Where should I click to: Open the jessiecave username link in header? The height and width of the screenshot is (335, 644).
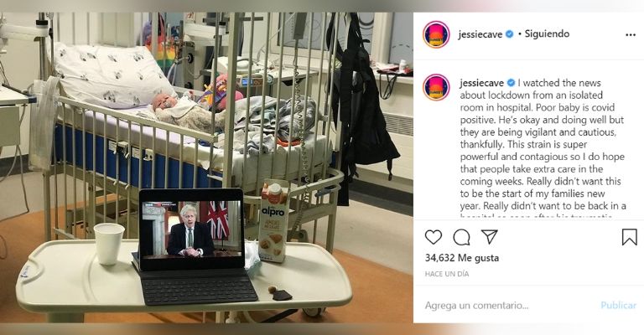pos(480,34)
